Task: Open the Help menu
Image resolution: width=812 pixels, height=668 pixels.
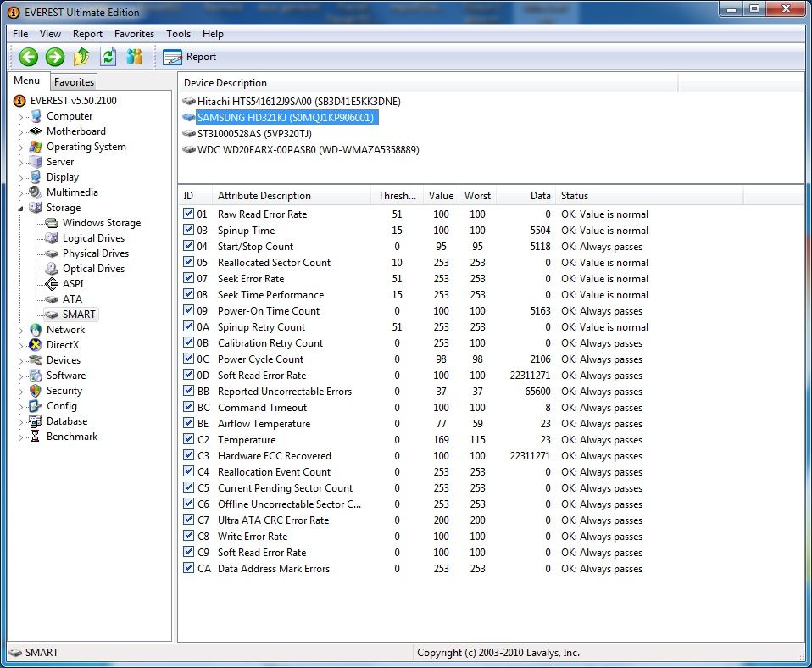Action: click(x=213, y=34)
